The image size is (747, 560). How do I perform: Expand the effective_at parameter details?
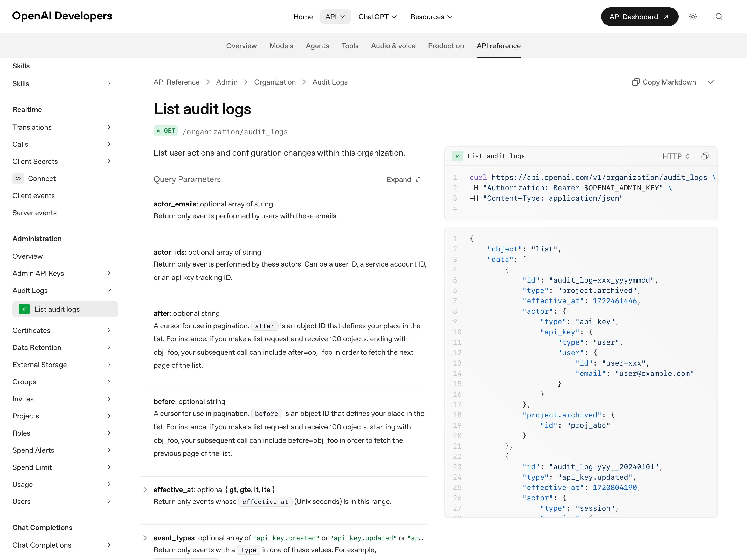point(145,490)
